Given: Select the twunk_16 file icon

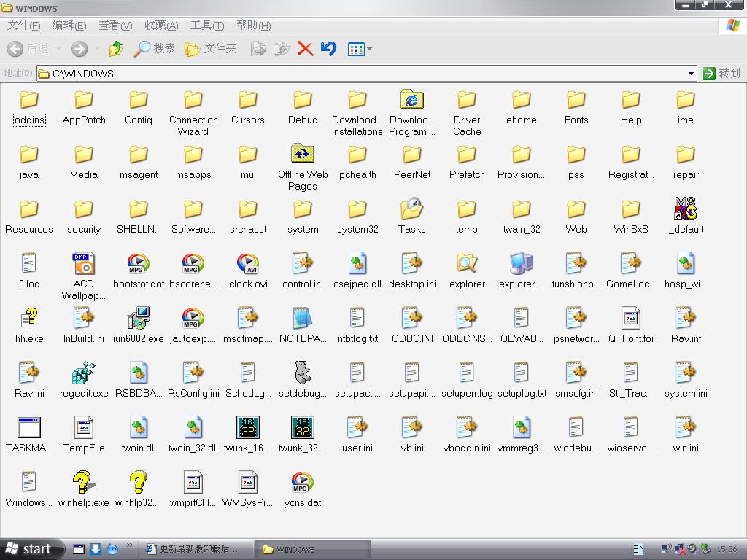Looking at the screenshot, I should pos(248,427).
